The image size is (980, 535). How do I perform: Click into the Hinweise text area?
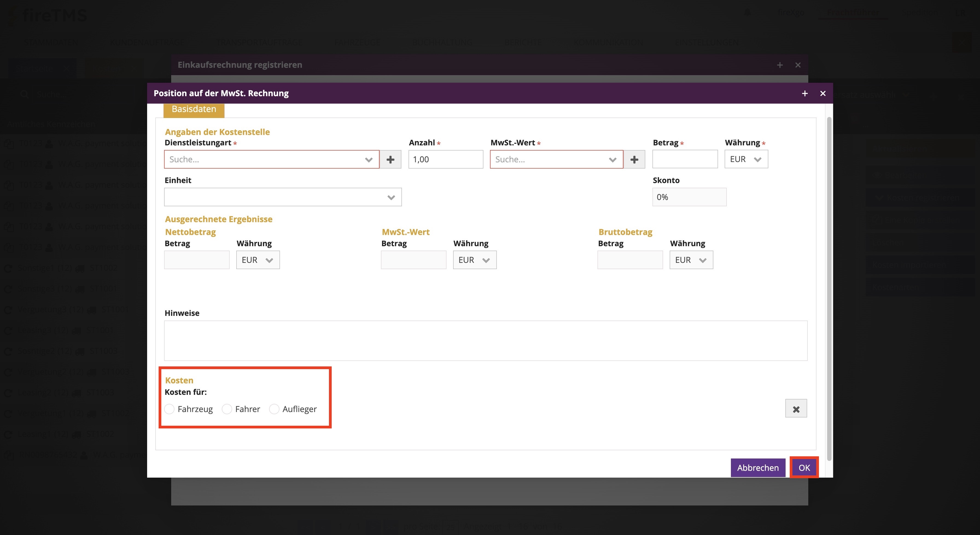[x=485, y=340]
